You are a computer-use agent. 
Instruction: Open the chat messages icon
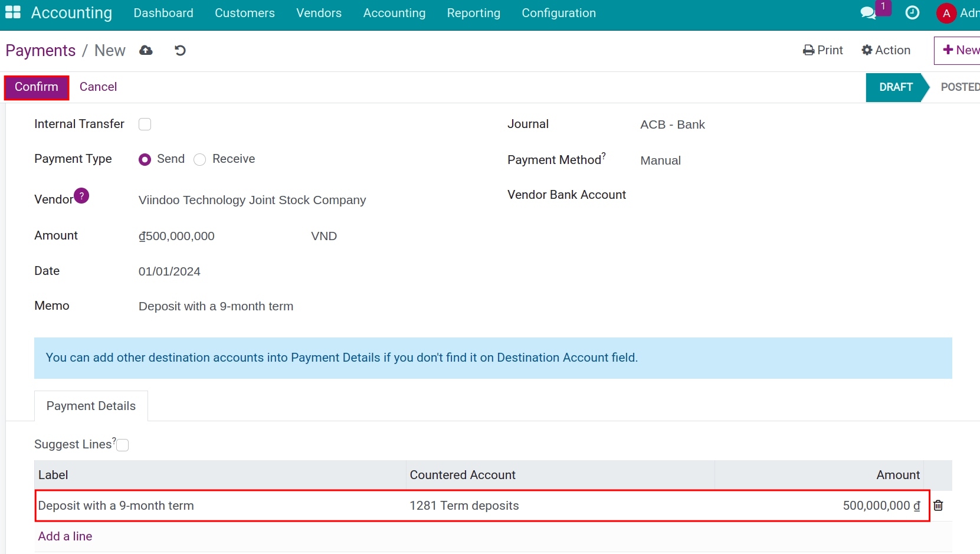[868, 13]
